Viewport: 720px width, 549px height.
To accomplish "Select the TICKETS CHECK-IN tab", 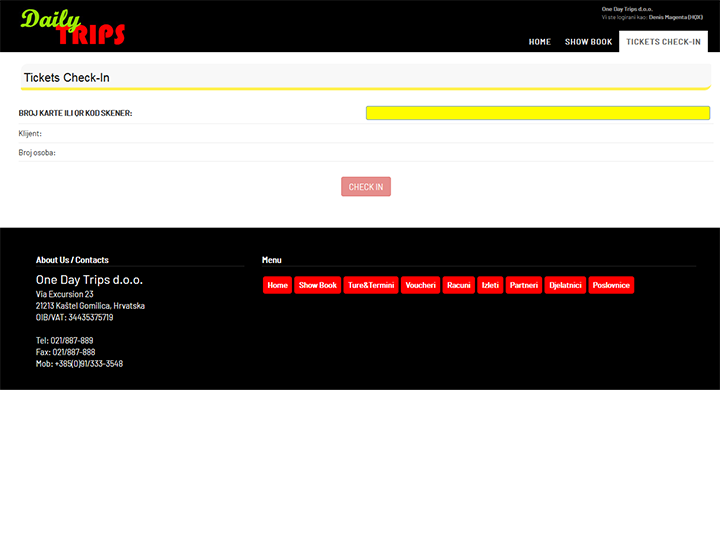I will click(663, 42).
